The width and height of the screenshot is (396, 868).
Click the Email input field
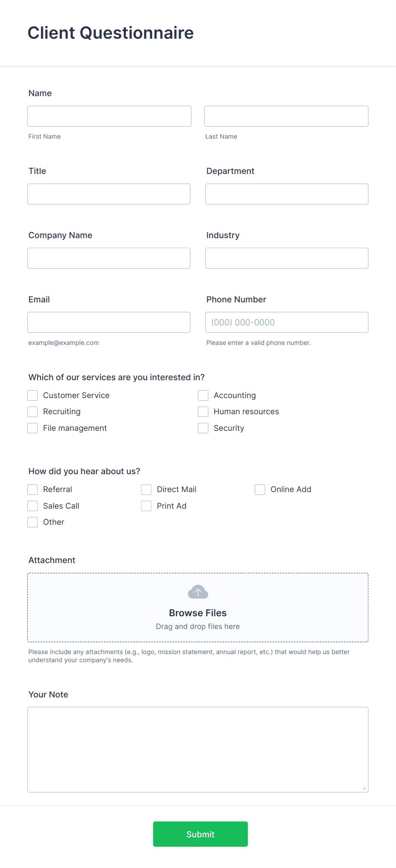pyautogui.click(x=109, y=322)
